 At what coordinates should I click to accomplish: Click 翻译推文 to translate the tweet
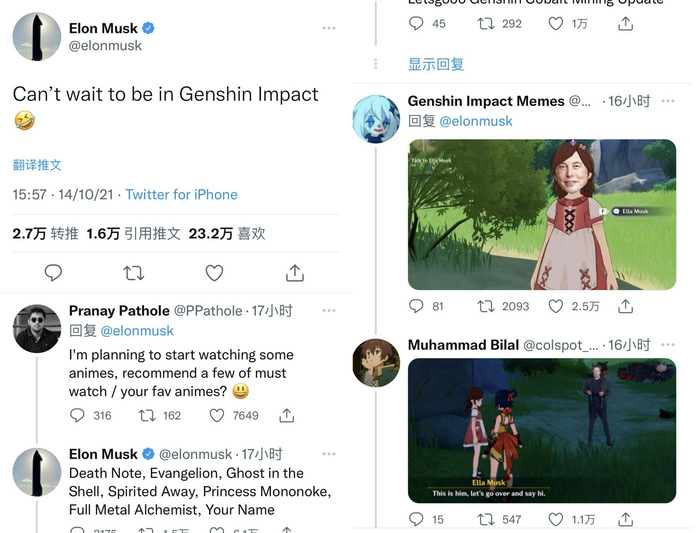[37, 165]
